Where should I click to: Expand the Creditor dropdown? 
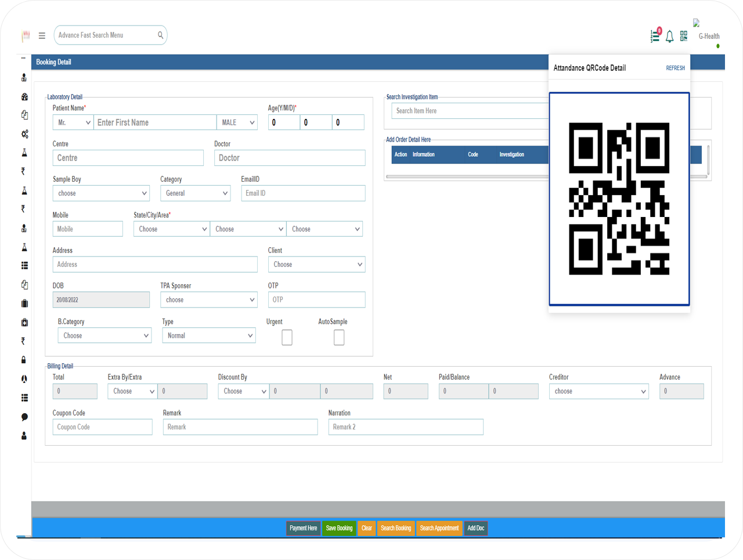click(598, 391)
